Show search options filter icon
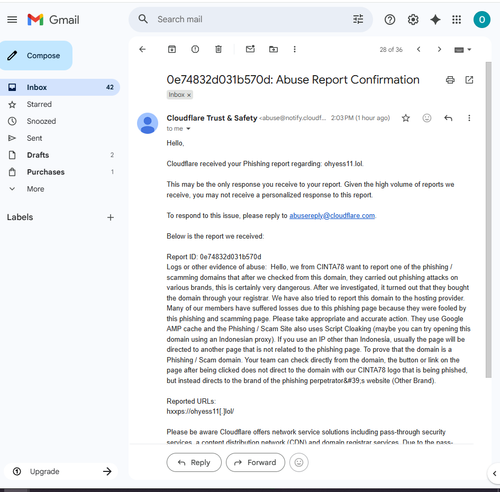 point(358,19)
